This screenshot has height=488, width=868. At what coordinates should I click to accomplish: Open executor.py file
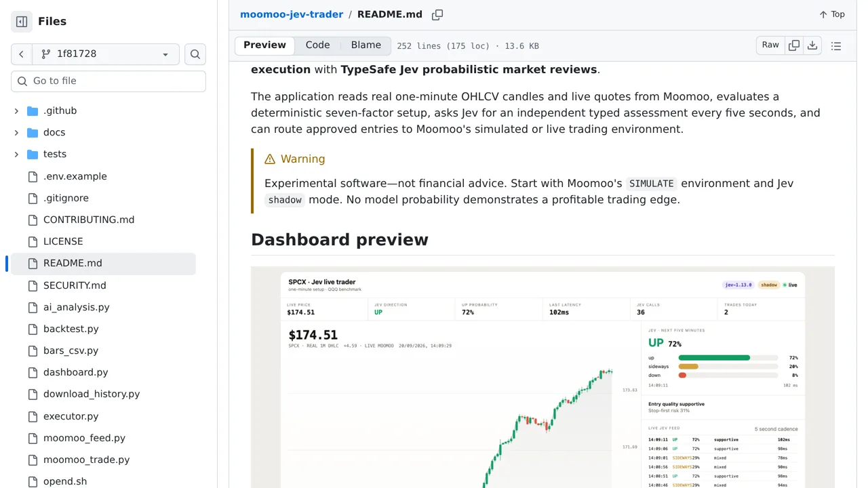tap(71, 416)
